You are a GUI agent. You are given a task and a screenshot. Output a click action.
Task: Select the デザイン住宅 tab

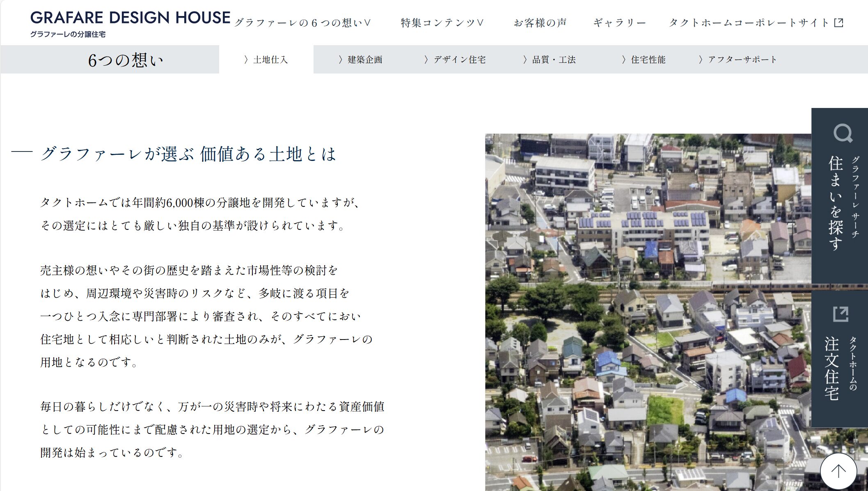460,60
